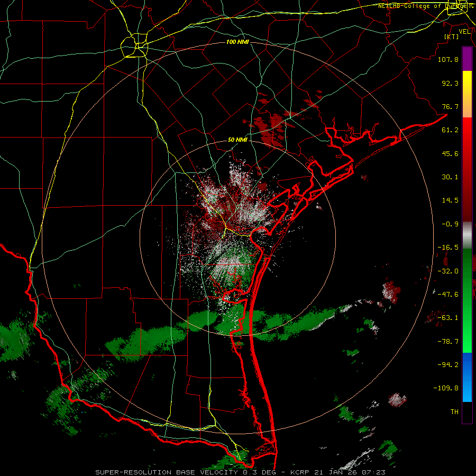The image size is (476, 476).
Task: Click the -47.6 velocity scale value
Action: click(448, 295)
